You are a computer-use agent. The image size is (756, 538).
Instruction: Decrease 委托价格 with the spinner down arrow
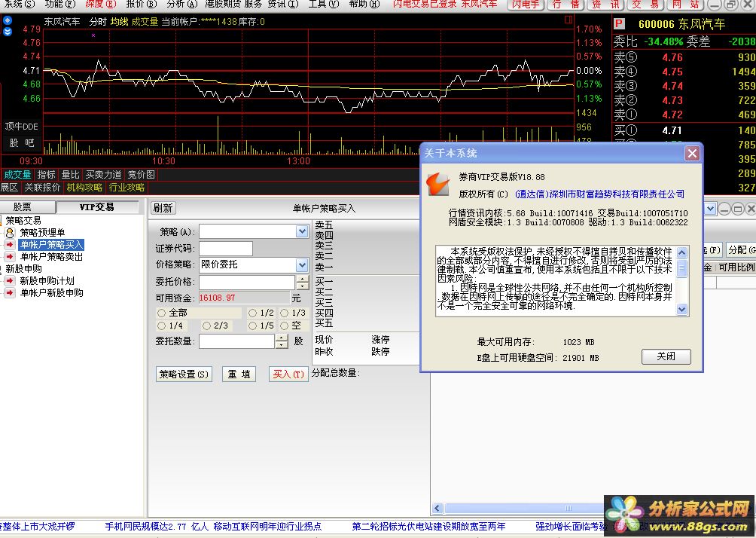click(x=302, y=286)
